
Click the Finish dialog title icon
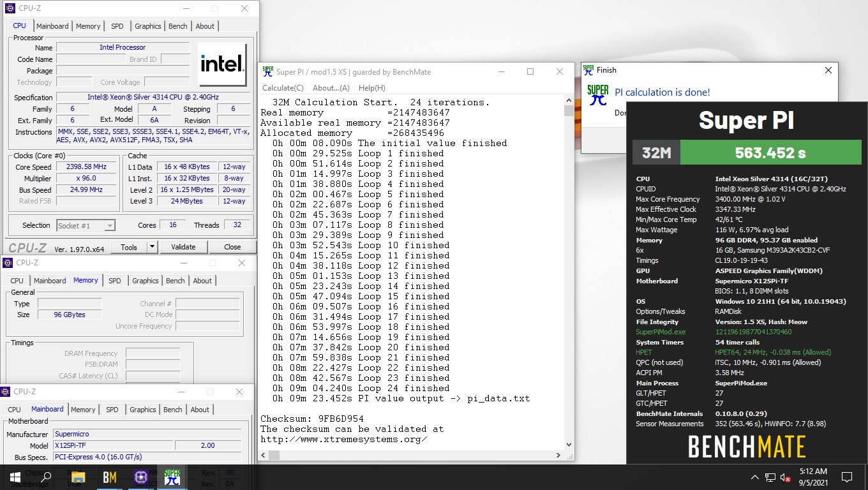589,70
